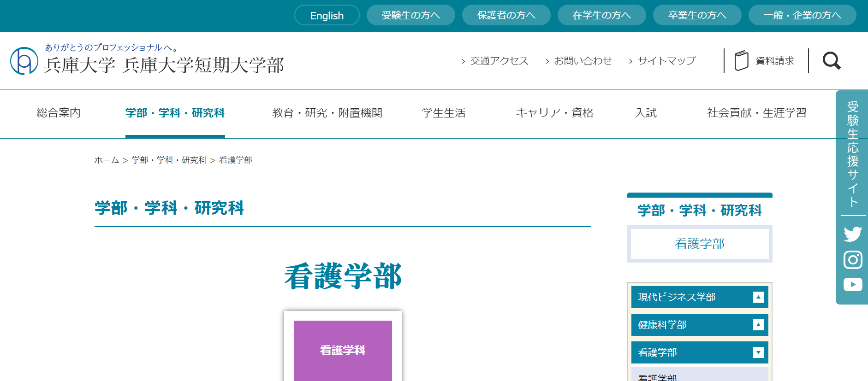This screenshot has width=868, height=381.
Task: Click 看護学部 box in right sidebar
Action: 700,244
